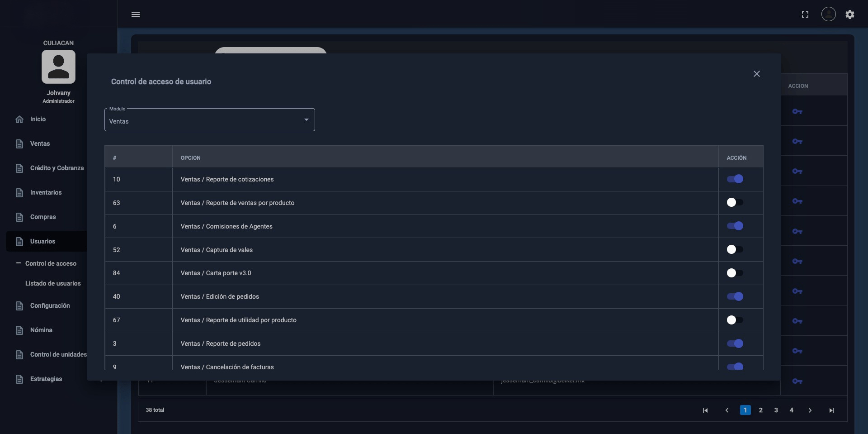Enable Captura de vales access
This screenshot has width=868, height=434.
click(x=735, y=250)
